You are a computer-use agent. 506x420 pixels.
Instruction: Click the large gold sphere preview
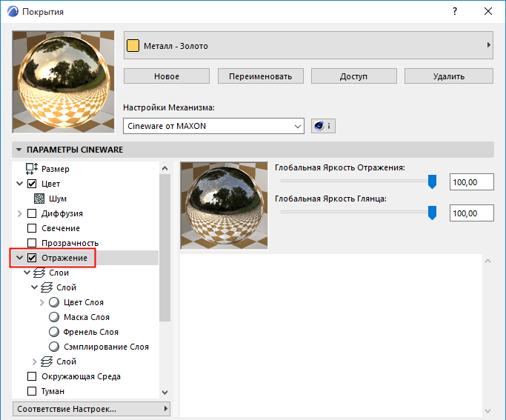pyautogui.click(x=63, y=81)
